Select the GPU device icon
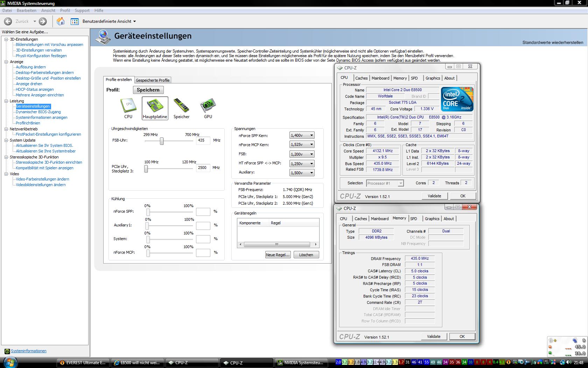Screen dimensions: 588x368 point(208,108)
